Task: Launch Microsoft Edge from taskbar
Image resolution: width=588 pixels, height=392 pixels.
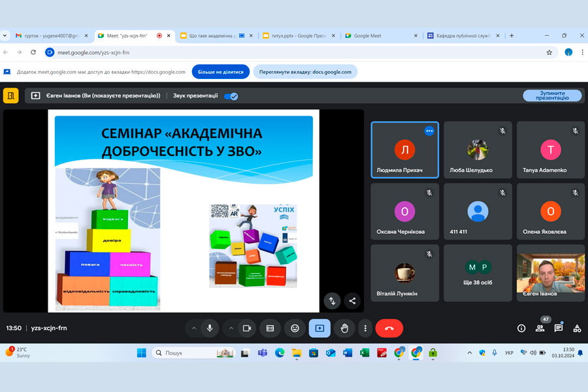Action: point(280,353)
